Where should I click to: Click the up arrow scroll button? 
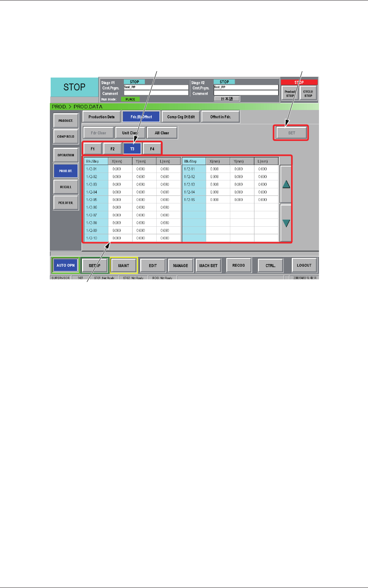click(286, 184)
